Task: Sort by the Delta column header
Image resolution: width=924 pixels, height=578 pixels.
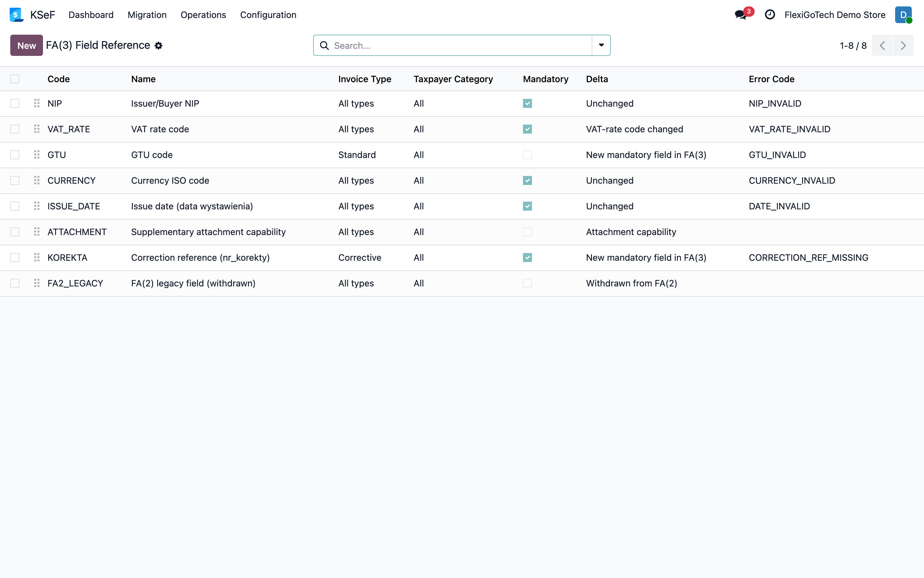Action: 597,79
